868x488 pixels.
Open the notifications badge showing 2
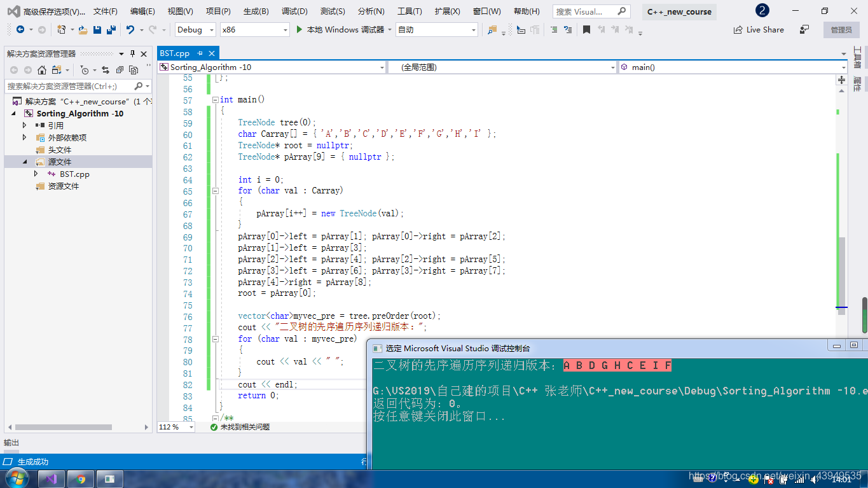pos(762,11)
